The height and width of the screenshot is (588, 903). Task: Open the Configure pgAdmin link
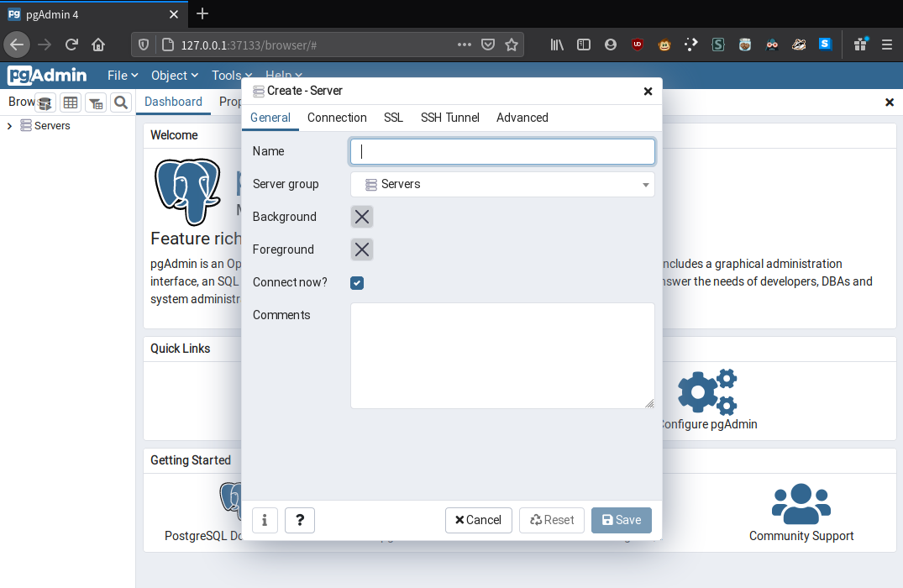point(709,424)
